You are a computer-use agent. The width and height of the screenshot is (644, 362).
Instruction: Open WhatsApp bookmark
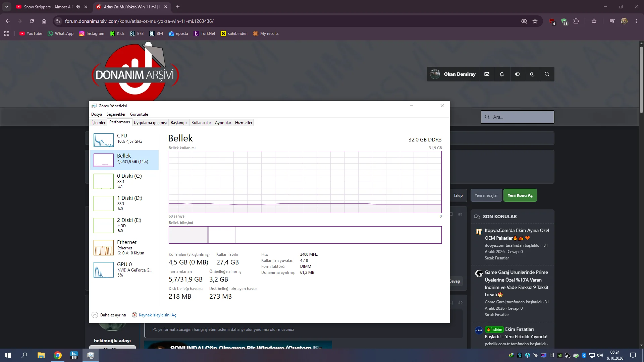(61, 34)
